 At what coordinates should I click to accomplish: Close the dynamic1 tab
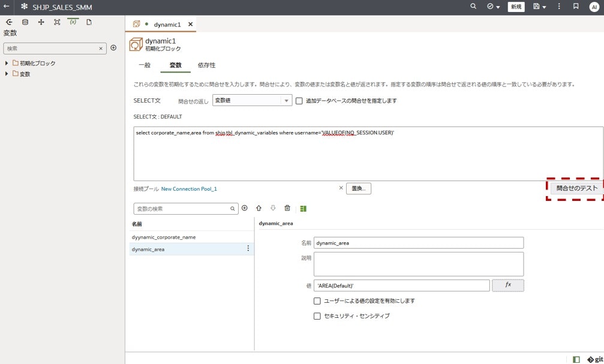click(x=190, y=24)
